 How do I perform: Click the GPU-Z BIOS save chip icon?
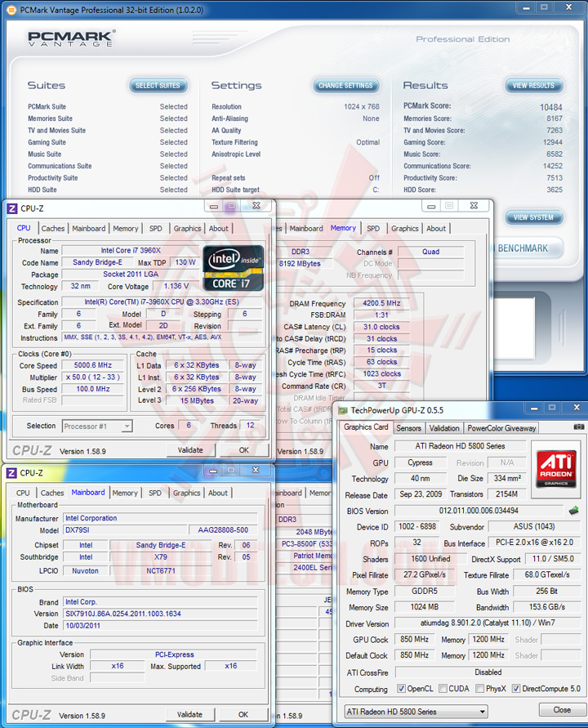(x=573, y=511)
